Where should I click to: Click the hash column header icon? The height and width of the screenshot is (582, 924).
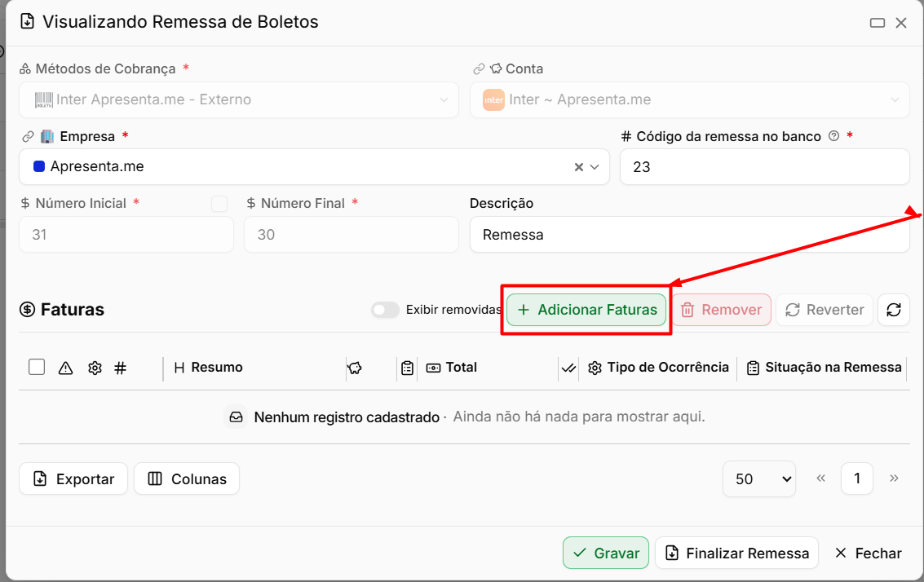coord(120,368)
